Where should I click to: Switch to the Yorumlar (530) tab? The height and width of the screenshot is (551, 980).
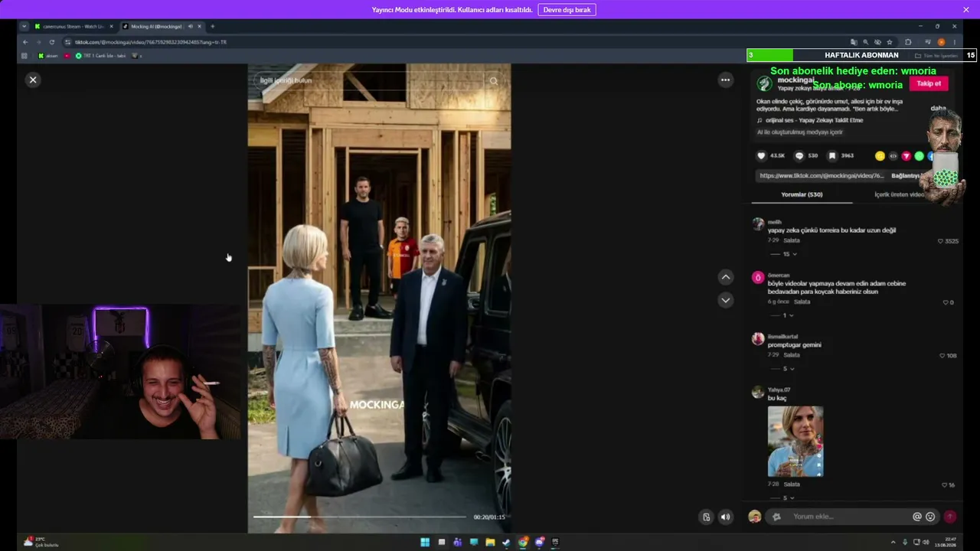(802, 194)
